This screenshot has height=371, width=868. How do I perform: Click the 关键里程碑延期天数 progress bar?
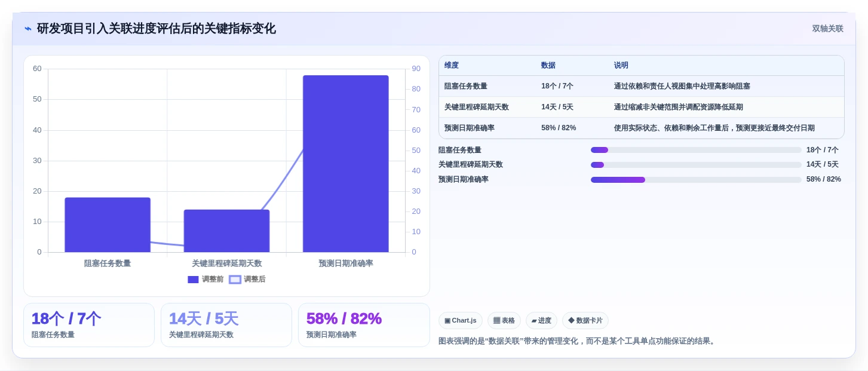(x=696, y=165)
